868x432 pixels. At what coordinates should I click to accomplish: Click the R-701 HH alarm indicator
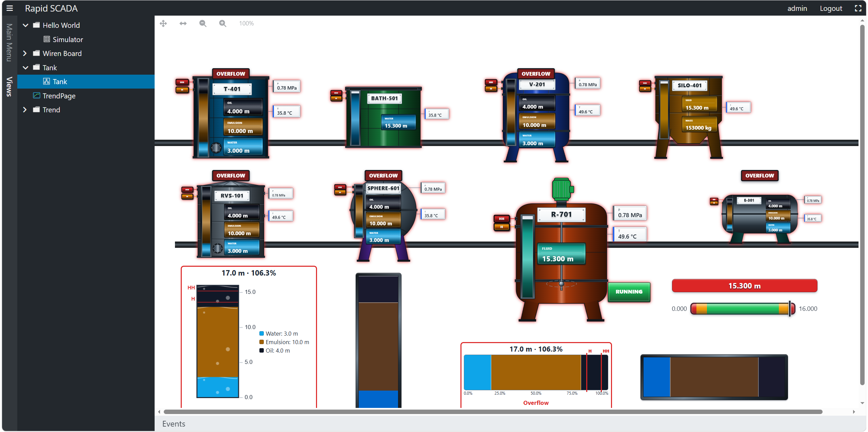[501, 219]
